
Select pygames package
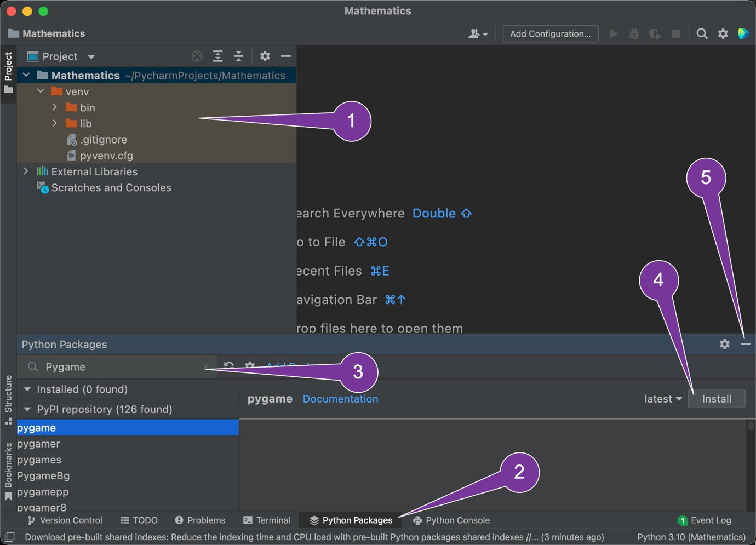point(128,460)
